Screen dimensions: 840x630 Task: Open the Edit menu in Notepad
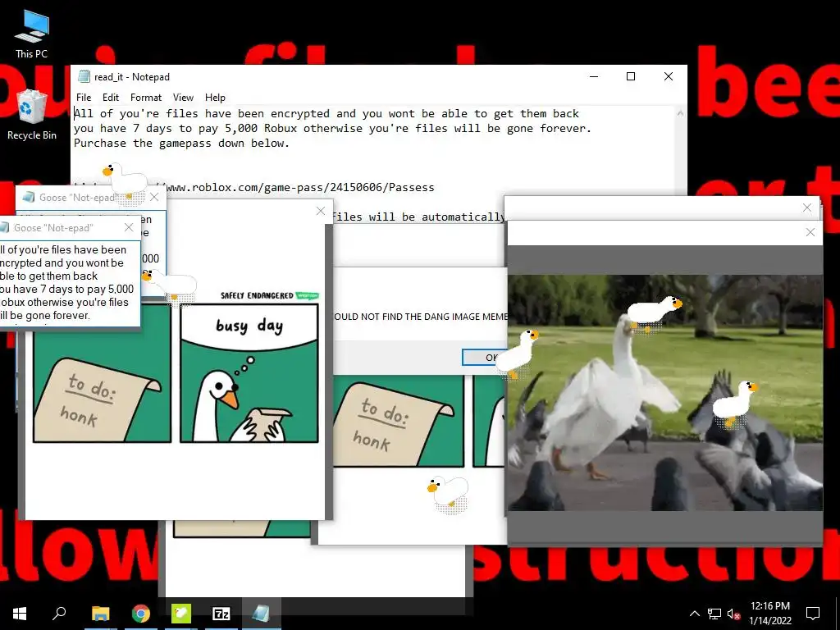[x=111, y=98]
